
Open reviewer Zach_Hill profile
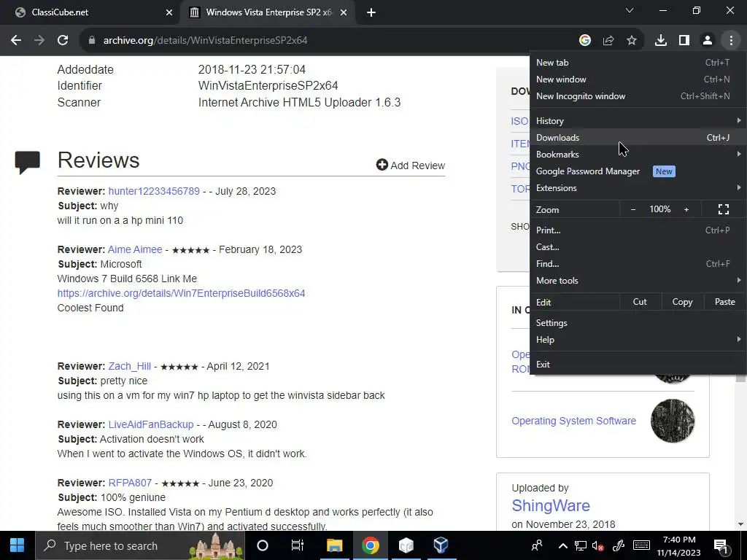[130, 366]
